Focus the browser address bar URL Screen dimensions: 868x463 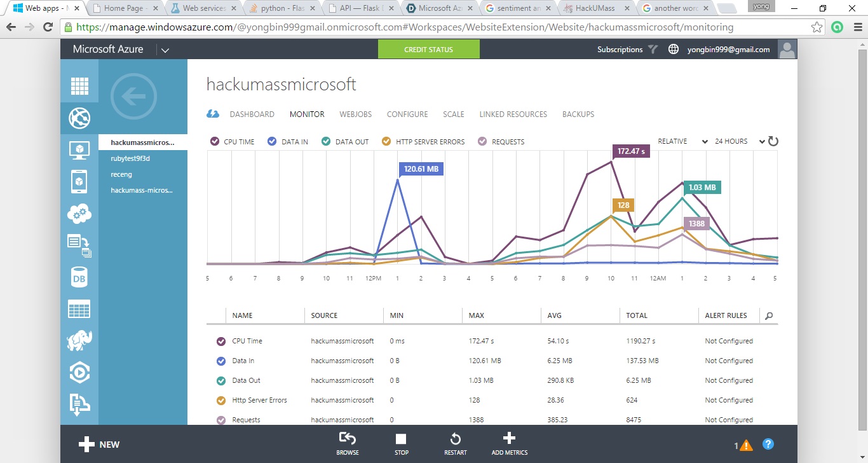(x=405, y=27)
